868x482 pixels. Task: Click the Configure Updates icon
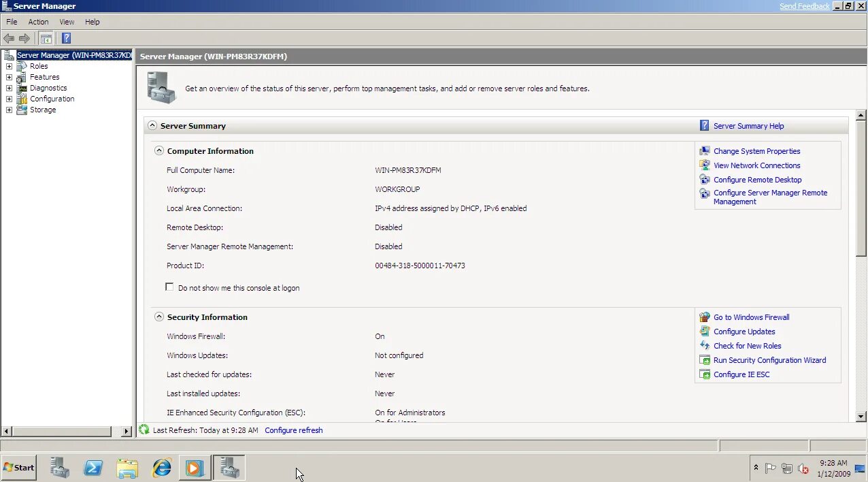pyautogui.click(x=705, y=332)
